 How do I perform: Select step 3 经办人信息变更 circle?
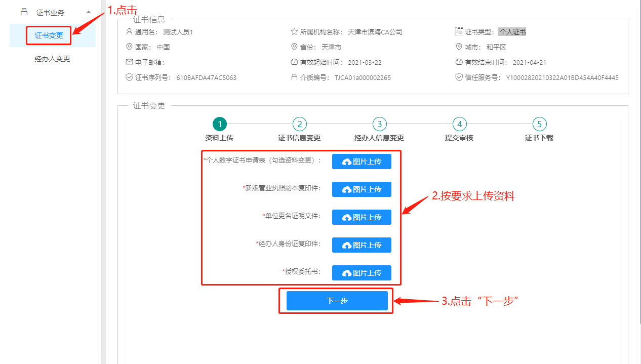click(379, 124)
